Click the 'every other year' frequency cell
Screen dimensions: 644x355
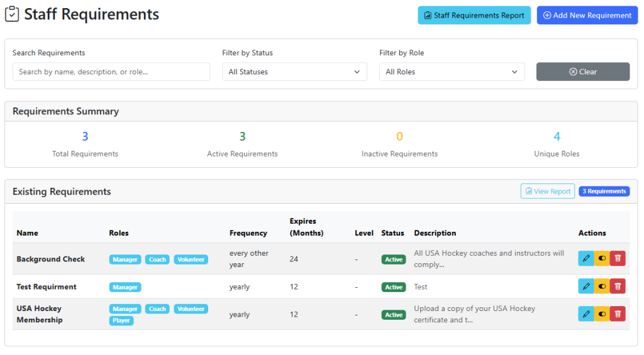(249, 259)
